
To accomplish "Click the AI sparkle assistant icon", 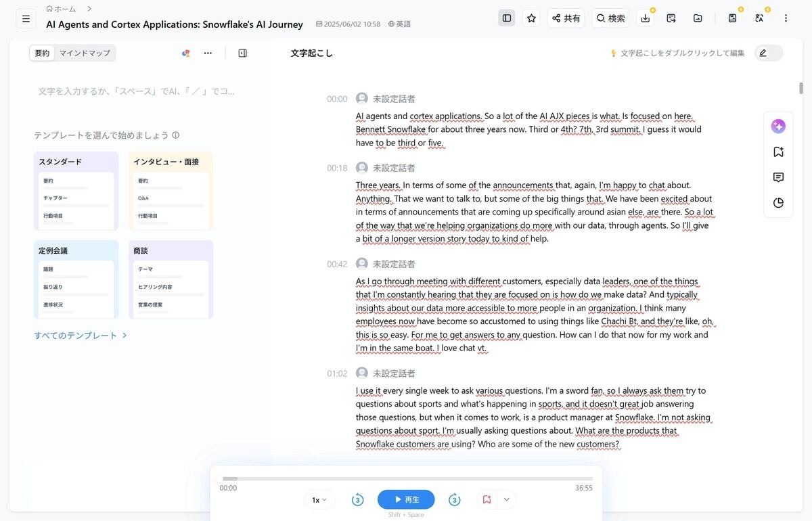I will (778, 127).
